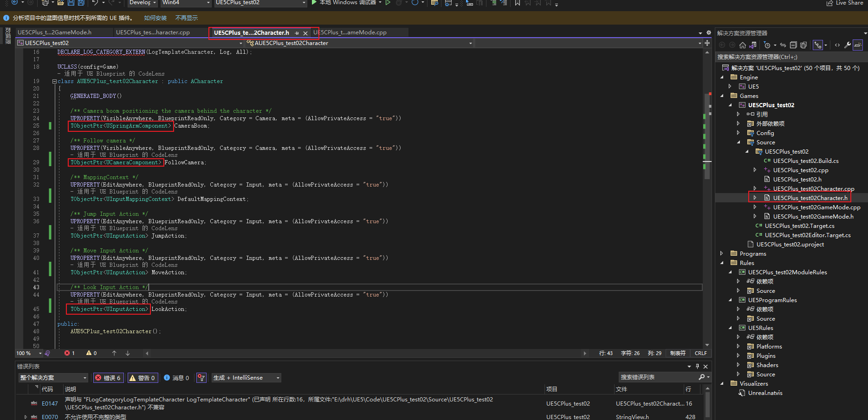Click the info icon on the notification bar

[6, 18]
